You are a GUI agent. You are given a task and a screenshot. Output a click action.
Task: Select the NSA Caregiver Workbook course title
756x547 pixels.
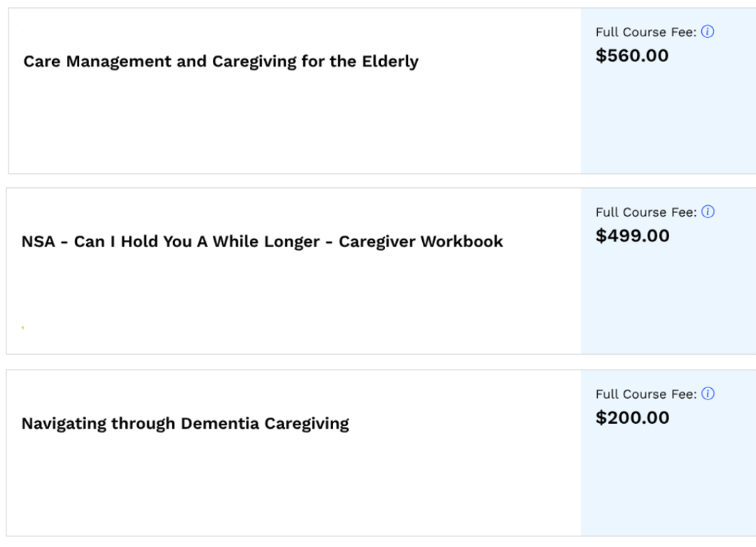262,241
